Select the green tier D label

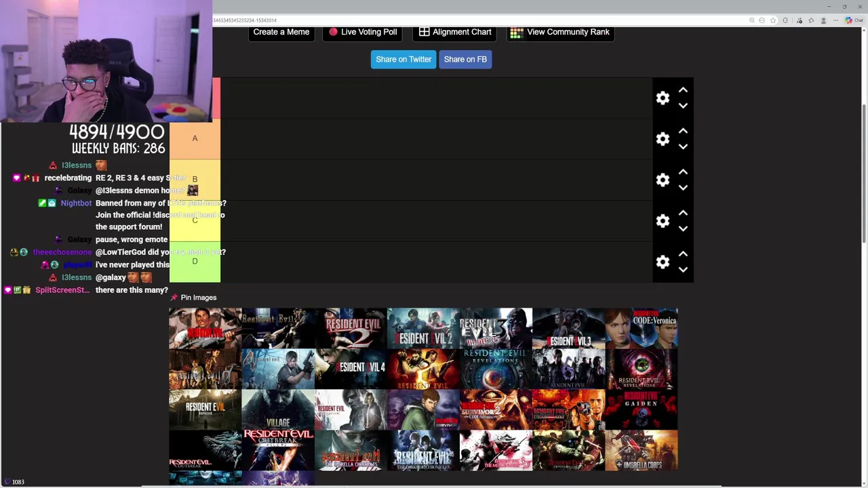[195, 262]
